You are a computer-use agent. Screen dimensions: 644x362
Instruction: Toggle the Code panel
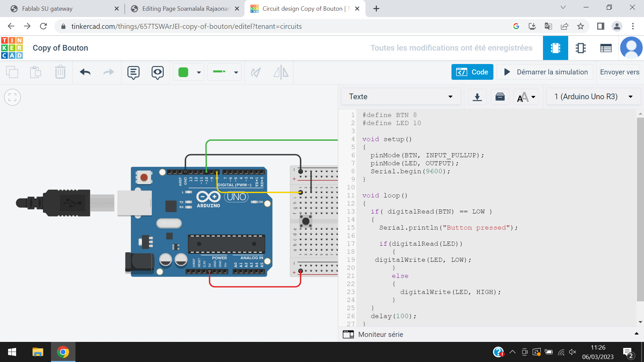(472, 72)
